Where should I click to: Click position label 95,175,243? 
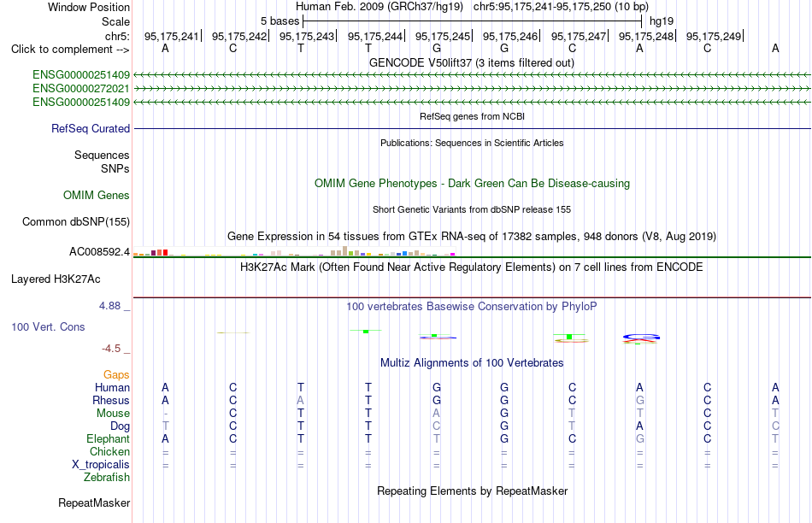click(307, 36)
